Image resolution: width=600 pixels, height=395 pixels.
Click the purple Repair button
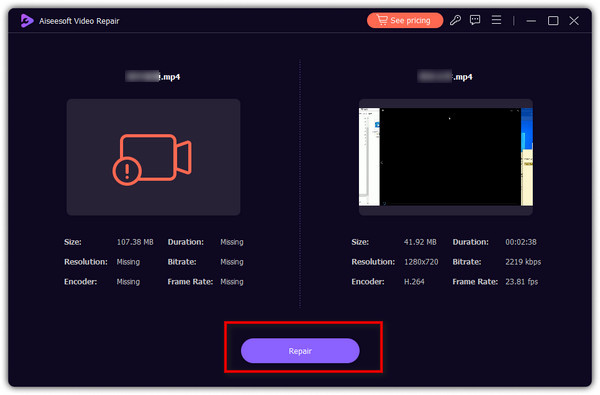300,351
